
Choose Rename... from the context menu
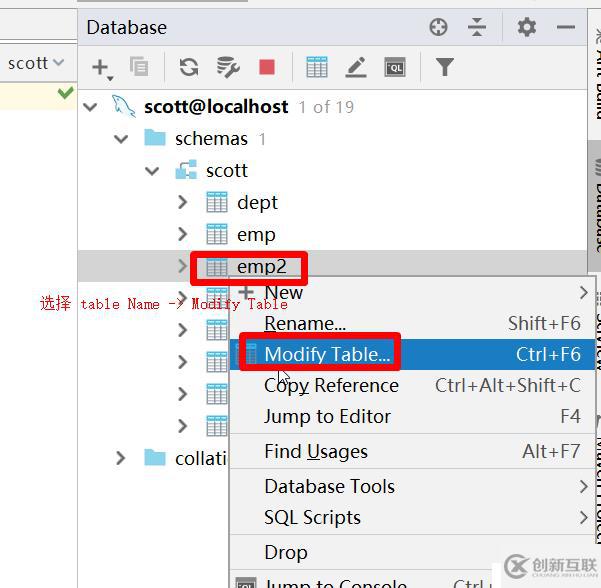pyautogui.click(x=412, y=324)
